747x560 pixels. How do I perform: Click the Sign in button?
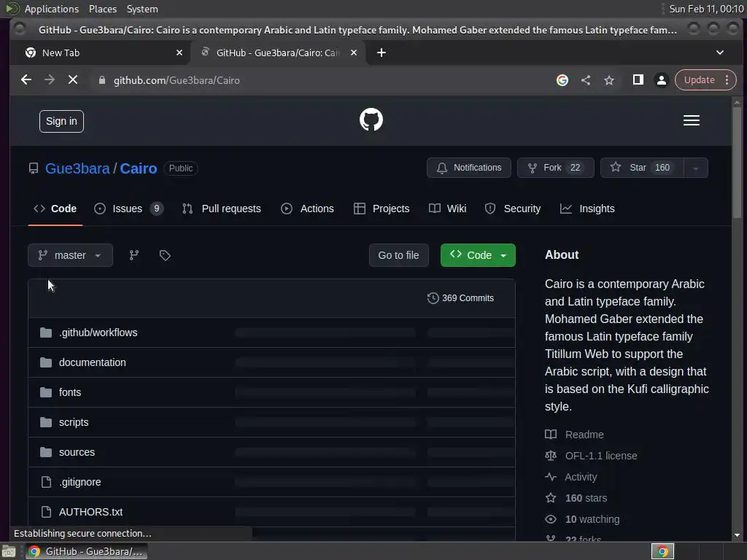pyautogui.click(x=61, y=122)
